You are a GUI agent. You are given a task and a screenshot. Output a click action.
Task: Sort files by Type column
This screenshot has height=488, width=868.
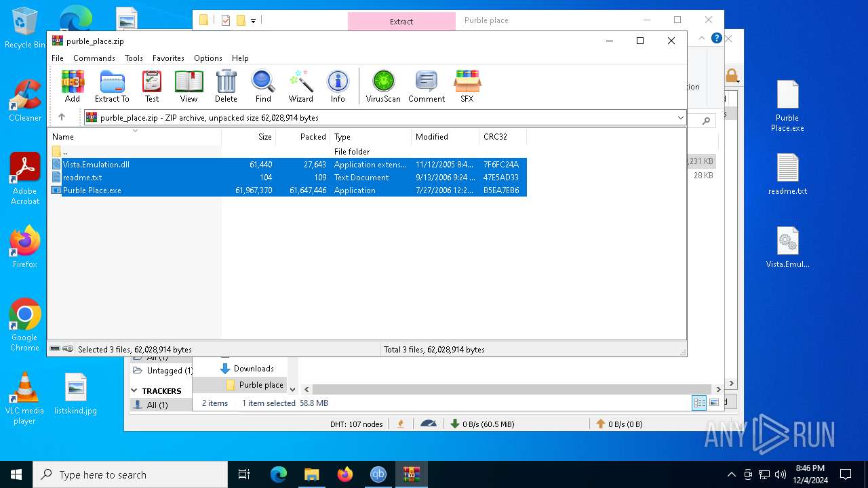[370, 137]
